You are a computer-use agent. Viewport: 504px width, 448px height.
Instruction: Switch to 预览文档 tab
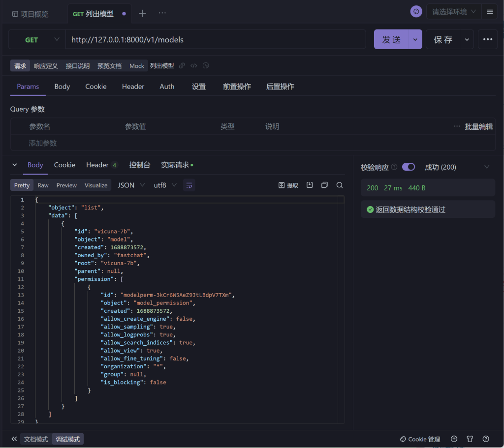[110, 66]
